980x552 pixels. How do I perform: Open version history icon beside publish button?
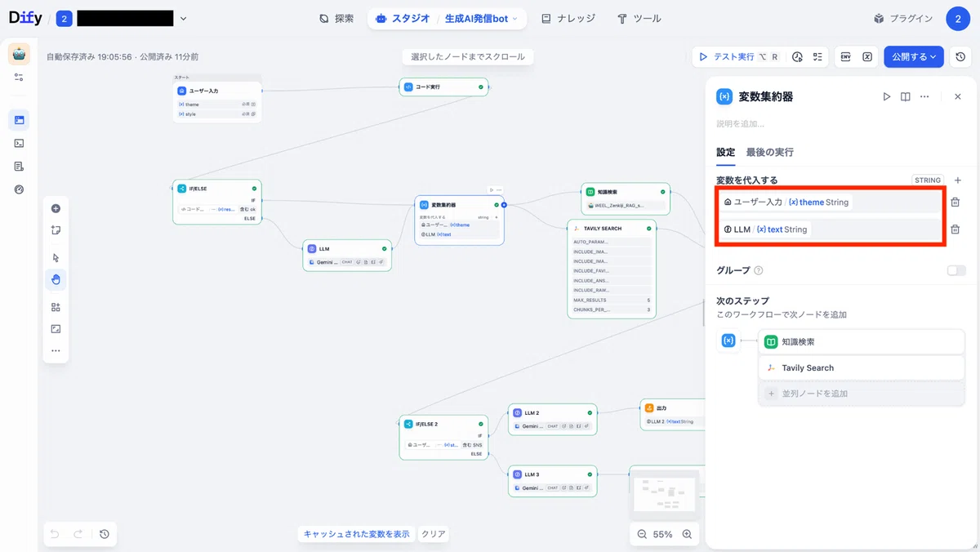pos(961,57)
